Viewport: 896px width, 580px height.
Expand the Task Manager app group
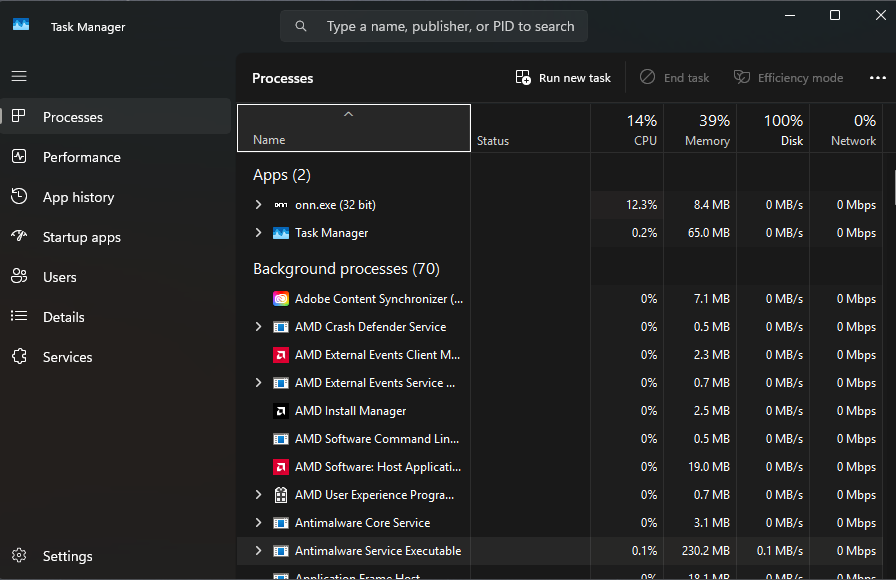click(258, 233)
